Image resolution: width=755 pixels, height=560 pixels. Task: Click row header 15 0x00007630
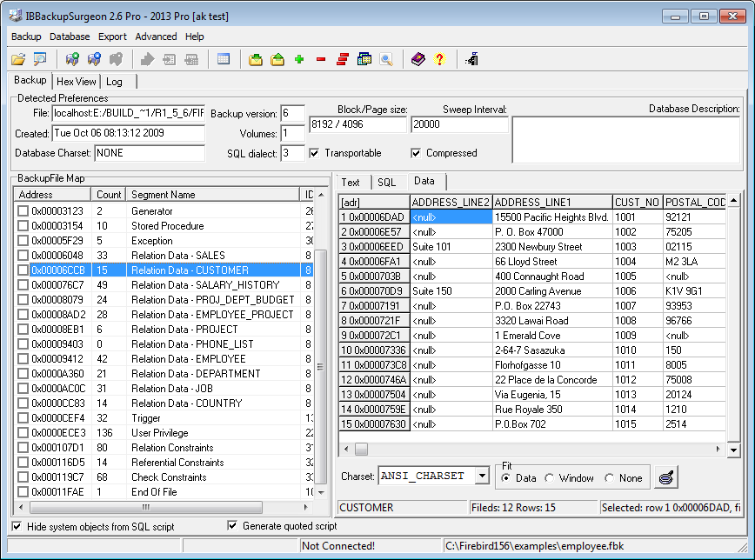point(374,424)
